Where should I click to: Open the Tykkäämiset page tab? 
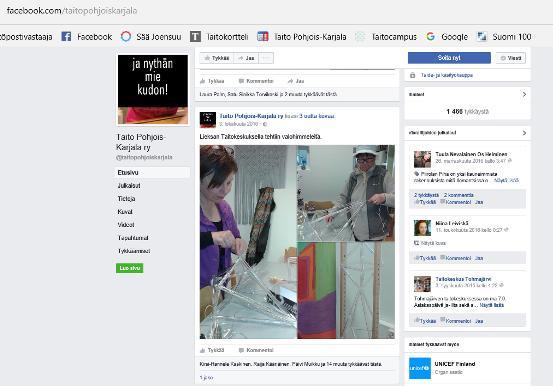point(134,251)
